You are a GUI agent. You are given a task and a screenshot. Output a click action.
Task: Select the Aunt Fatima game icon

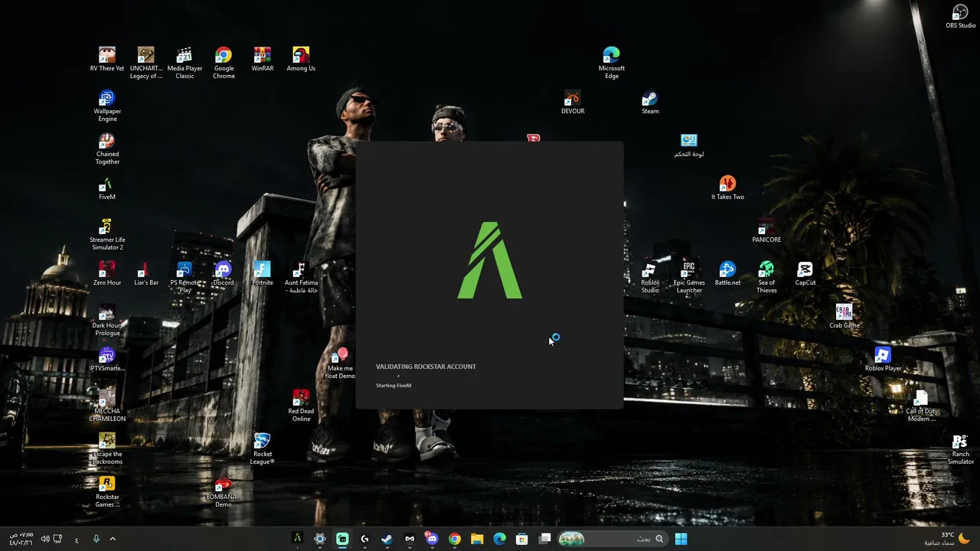click(301, 278)
